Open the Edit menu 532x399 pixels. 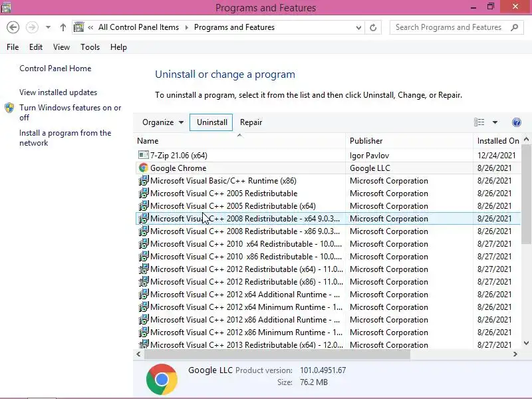coord(36,47)
